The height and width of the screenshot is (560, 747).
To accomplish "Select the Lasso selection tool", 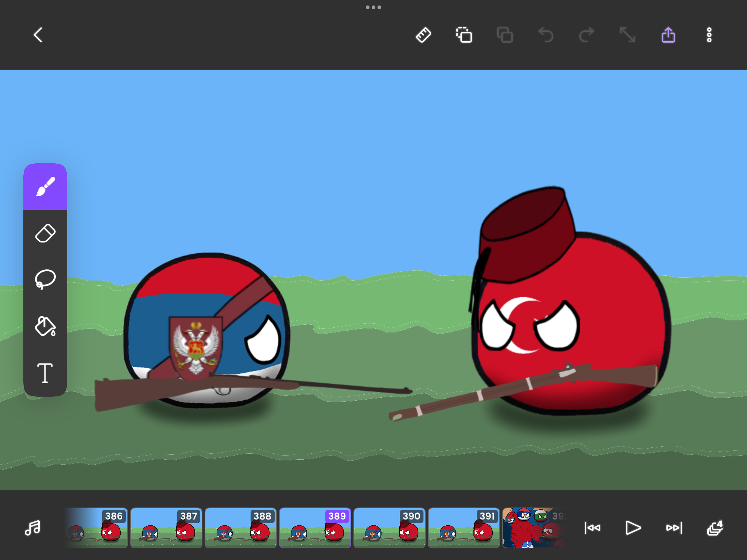I will point(45,280).
